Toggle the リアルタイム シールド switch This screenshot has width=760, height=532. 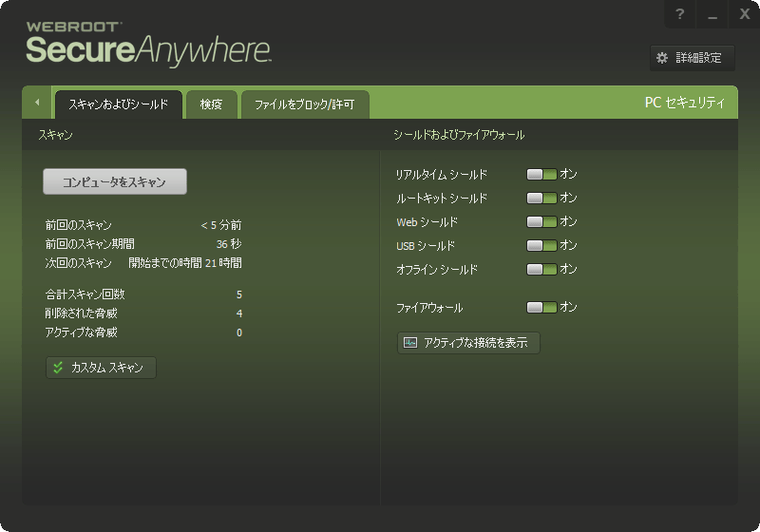pos(541,175)
